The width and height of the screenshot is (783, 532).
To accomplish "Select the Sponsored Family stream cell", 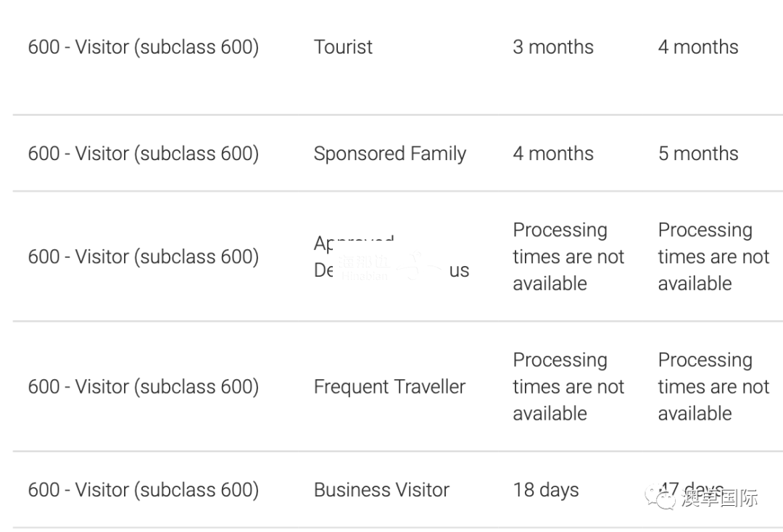I will coord(389,154).
